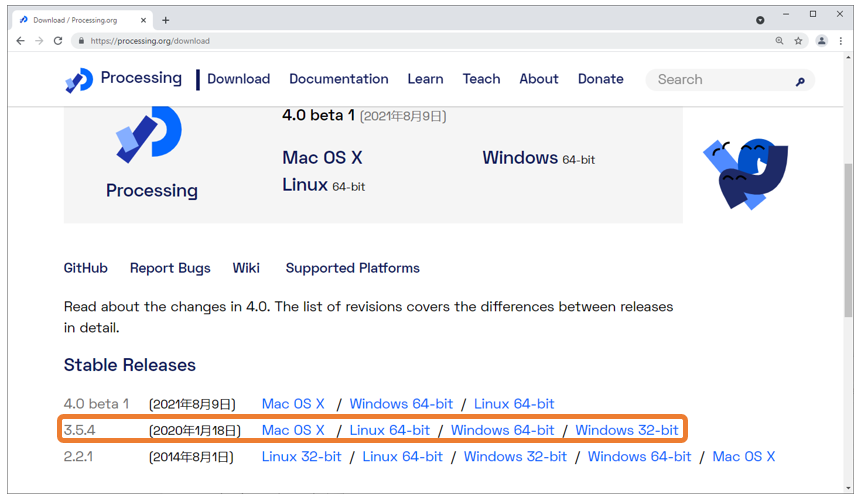
Task: Download 4.0 beta 1 Windows 64-bit (large link)
Action: (539, 158)
